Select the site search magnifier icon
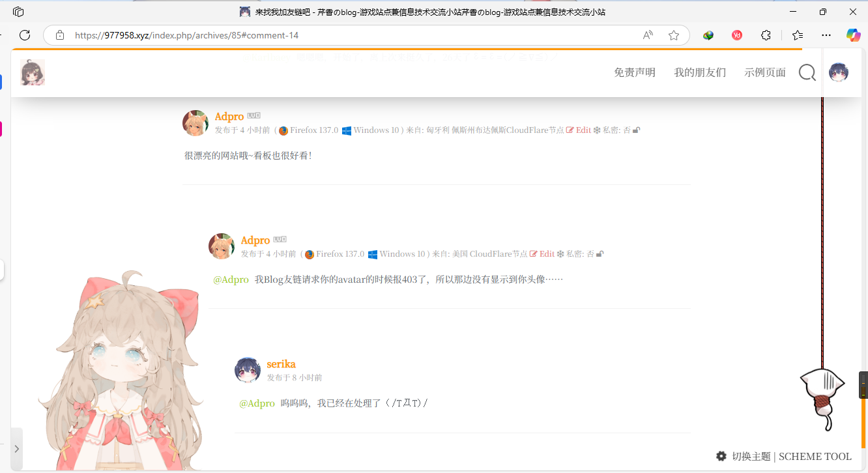 pyautogui.click(x=807, y=73)
